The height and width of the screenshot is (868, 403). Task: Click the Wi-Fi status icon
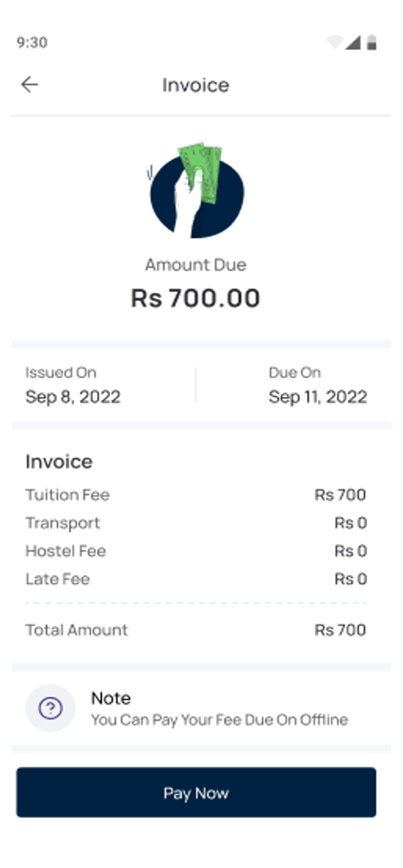[334, 42]
